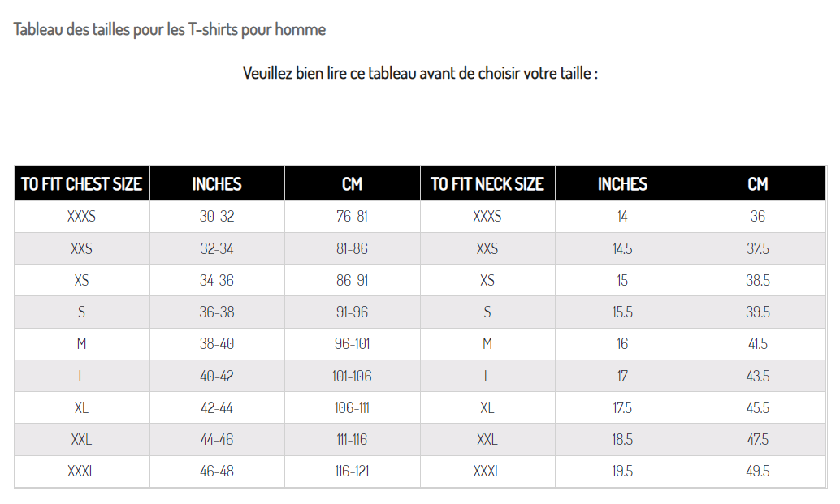The width and height of the screenshot is (840, 504).
Task: Click the 38-40 inches chest cell
Action: point(217,344)
